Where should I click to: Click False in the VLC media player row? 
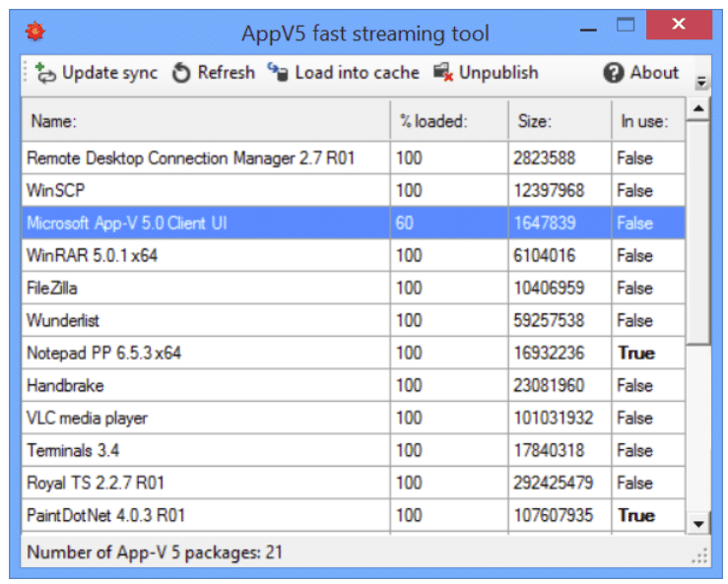pyautogui.click(x=634, y=419)
